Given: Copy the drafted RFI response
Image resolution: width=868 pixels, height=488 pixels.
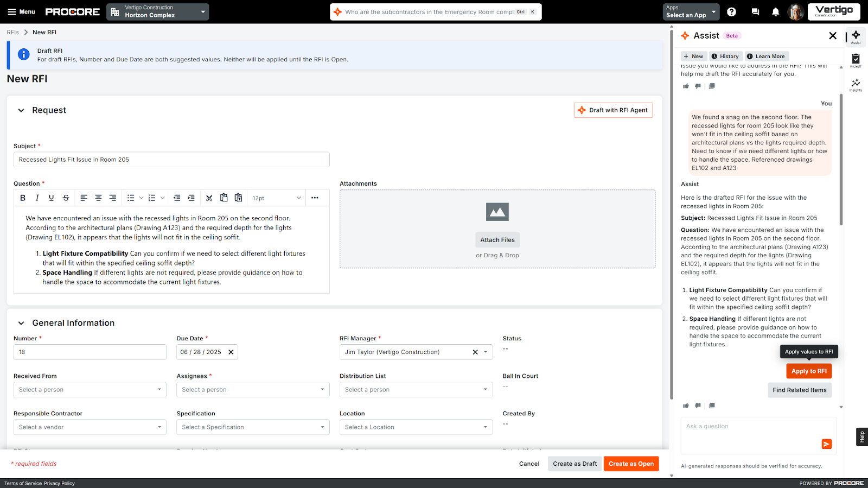Looking at the screenshot, I should point(712,405).
